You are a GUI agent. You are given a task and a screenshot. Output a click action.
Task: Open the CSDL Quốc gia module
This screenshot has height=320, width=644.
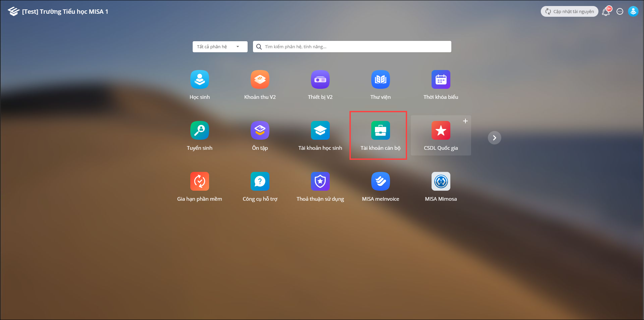pyautogui.click(x=441, y=131)
